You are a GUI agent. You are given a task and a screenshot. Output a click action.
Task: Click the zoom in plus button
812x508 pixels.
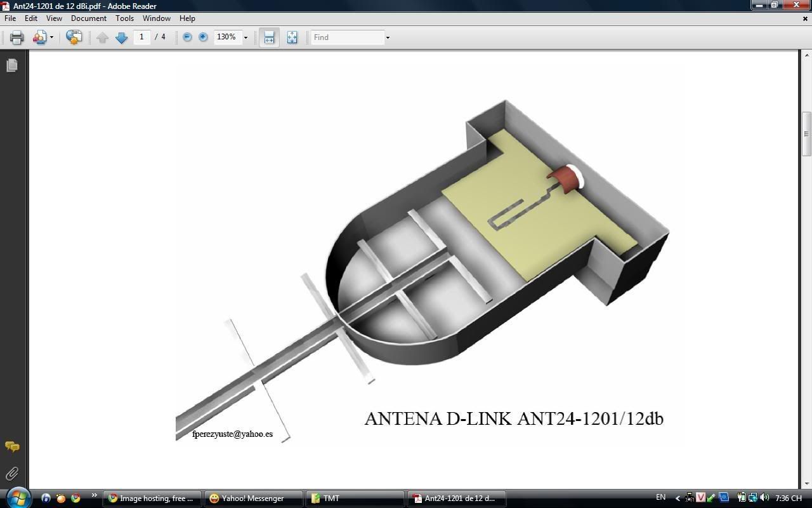tap(203, 37)
